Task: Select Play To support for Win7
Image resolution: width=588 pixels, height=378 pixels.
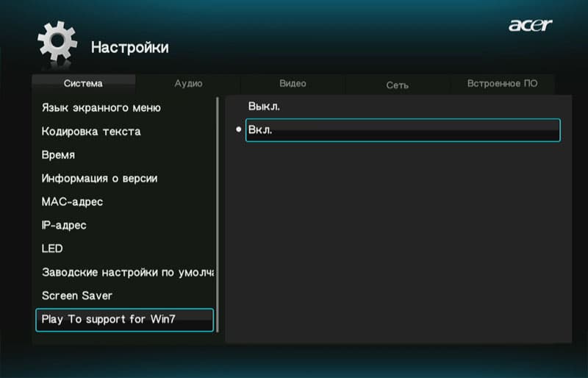Action: tap(125, 320)
